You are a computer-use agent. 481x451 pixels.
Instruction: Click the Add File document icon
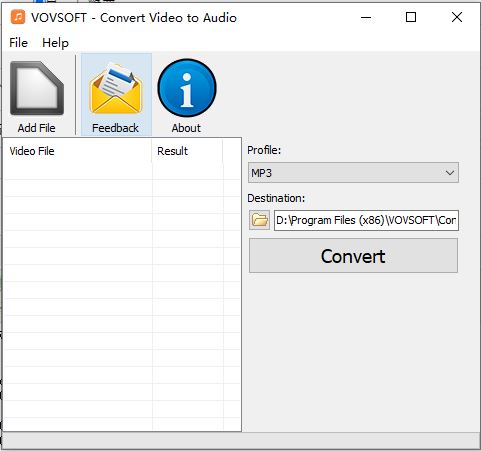[x=37, y=88]
